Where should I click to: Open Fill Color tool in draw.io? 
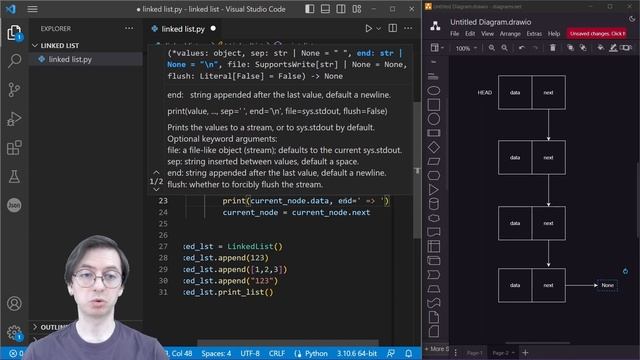click(x=600, y=48)
